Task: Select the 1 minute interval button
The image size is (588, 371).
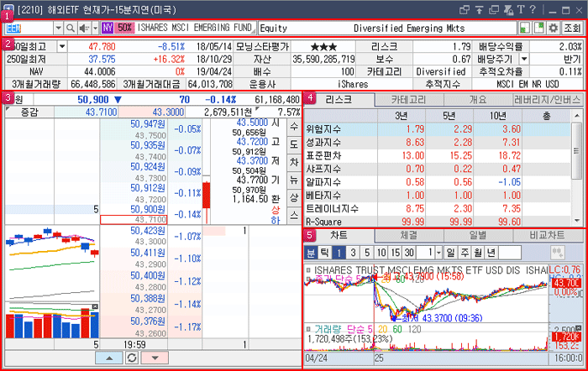Action: [339, 253]
